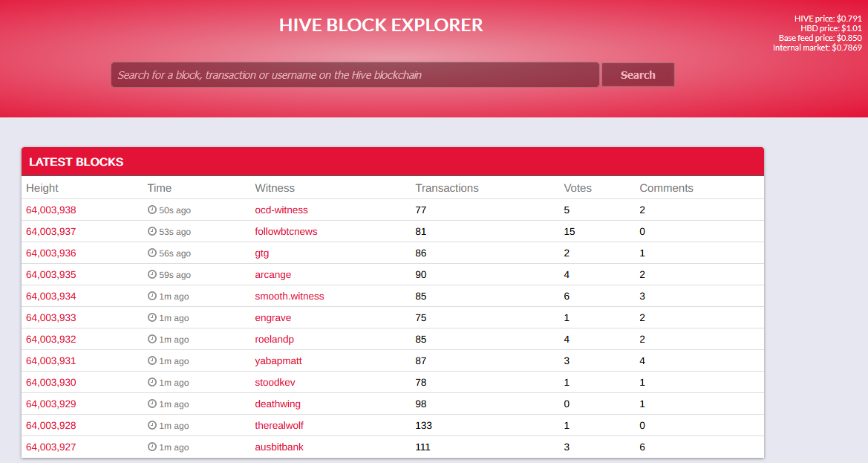Image resolution: width=868 pixels, height=463 pixels.
Task: Click the 53s ago timestamp
Action: point(175,232)
